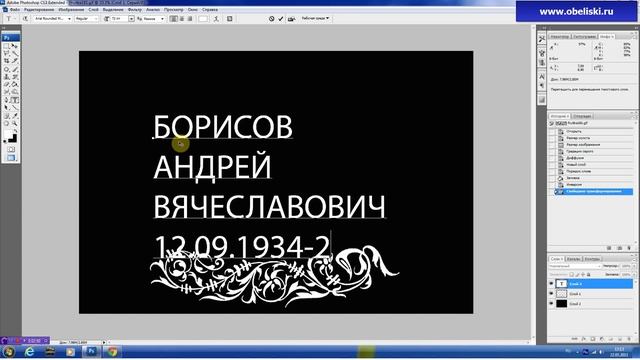Open the Фильтр menu
Screen dimensions: 640x360
pyautogui.click(x=134, y=9)
